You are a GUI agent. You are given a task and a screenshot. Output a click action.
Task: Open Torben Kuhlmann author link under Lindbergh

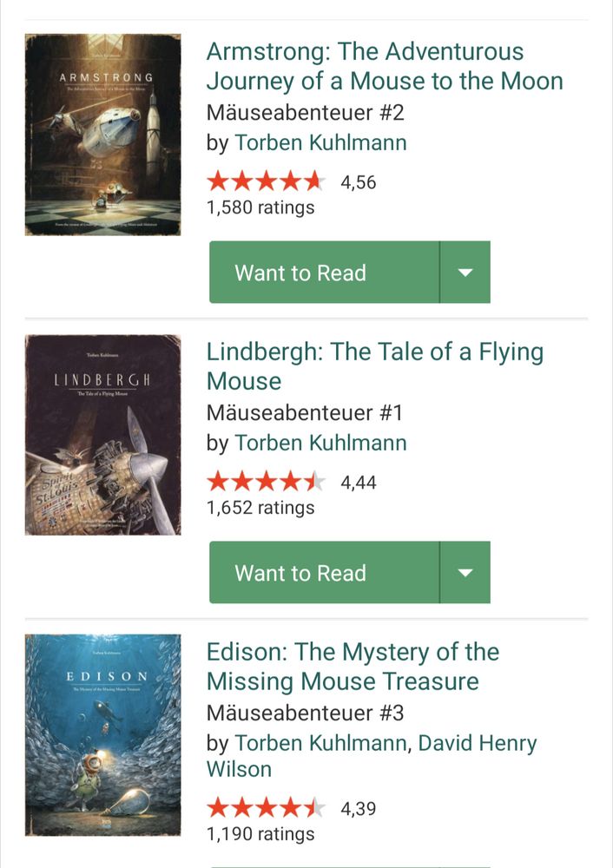click(320, 443)
